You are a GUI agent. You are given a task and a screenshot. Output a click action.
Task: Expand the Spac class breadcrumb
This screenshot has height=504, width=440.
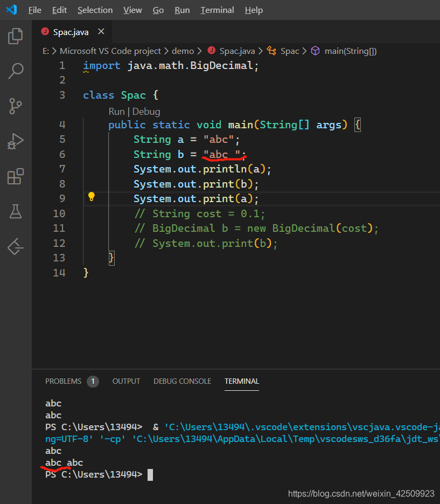(290, 51)
